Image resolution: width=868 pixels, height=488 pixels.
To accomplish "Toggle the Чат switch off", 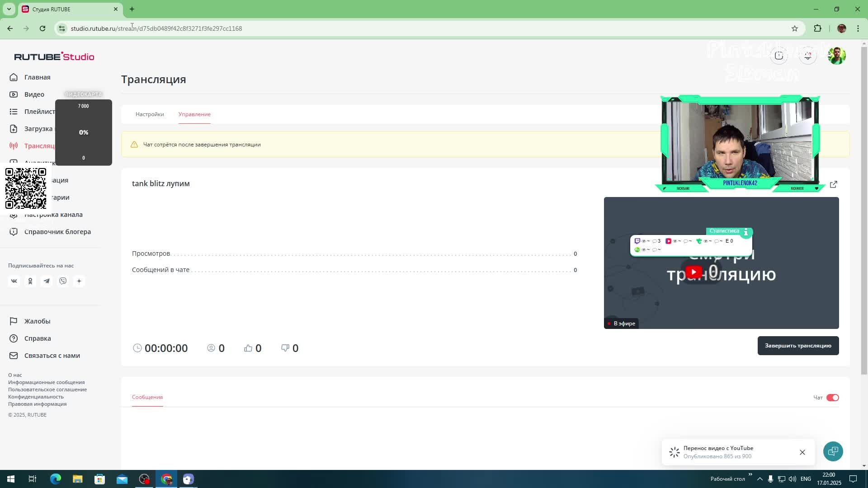I will coord(832,398).
